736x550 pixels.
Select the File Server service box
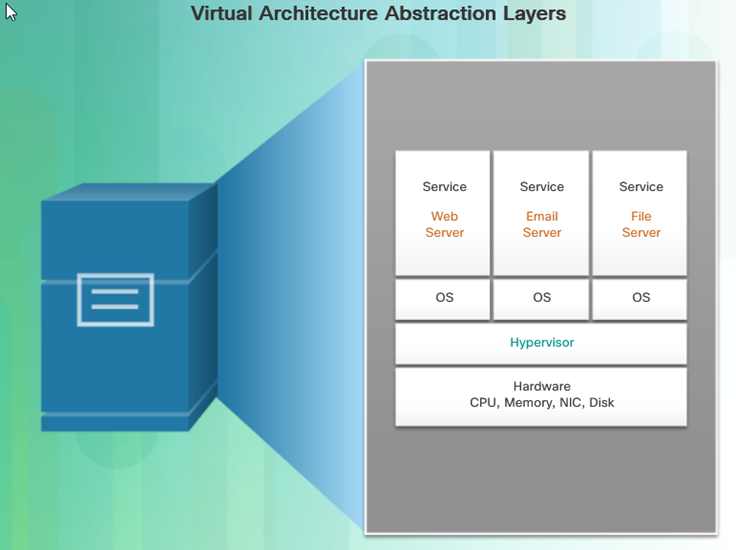640,213
